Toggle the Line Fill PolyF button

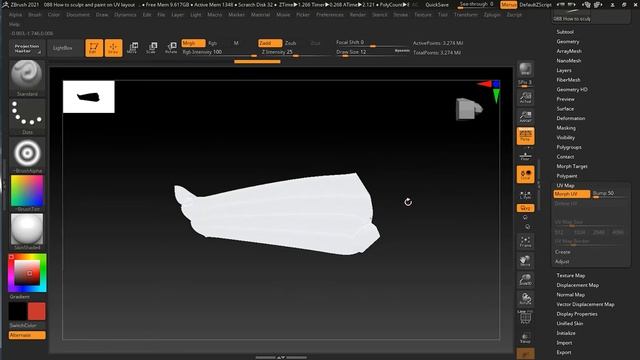[x=525, y=318]
